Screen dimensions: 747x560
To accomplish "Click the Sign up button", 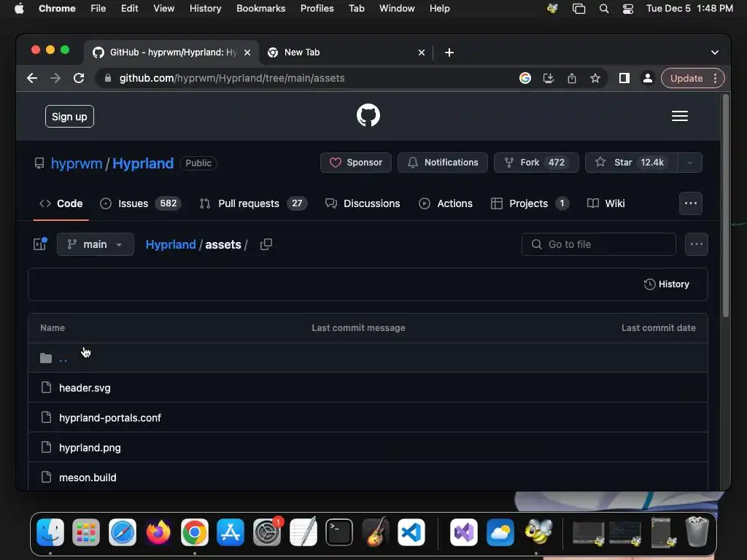I will [x=69, y=117].
